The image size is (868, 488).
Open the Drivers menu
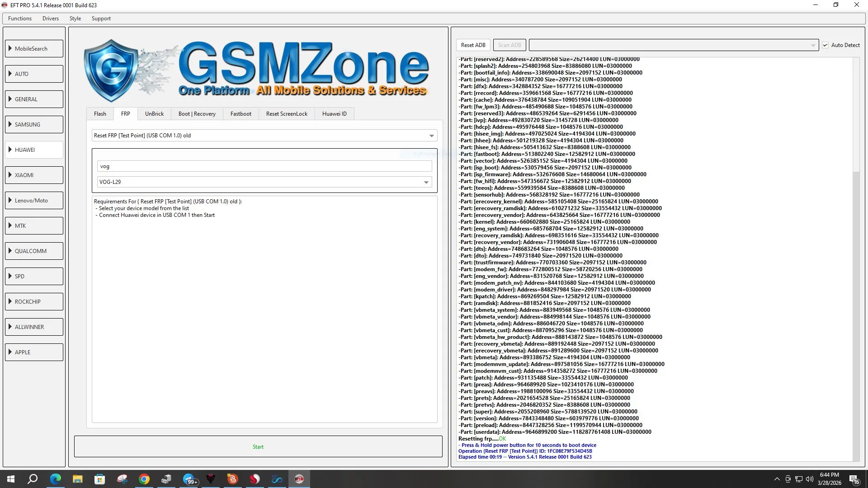click(50, 19)
